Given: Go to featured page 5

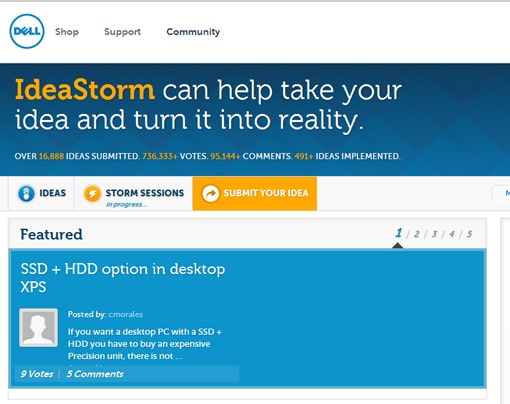Looking at the screenshot, I should click(x=469, y=234).
